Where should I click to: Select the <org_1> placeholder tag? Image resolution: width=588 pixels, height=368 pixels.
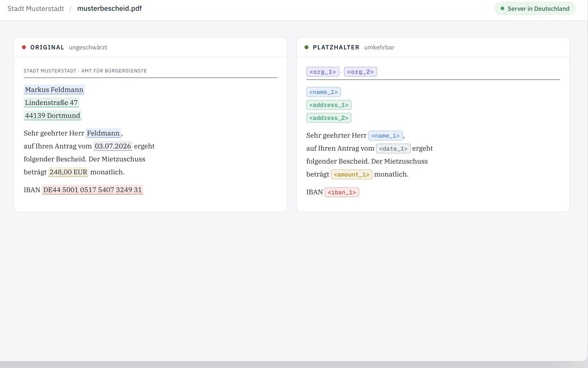point(323,72)
